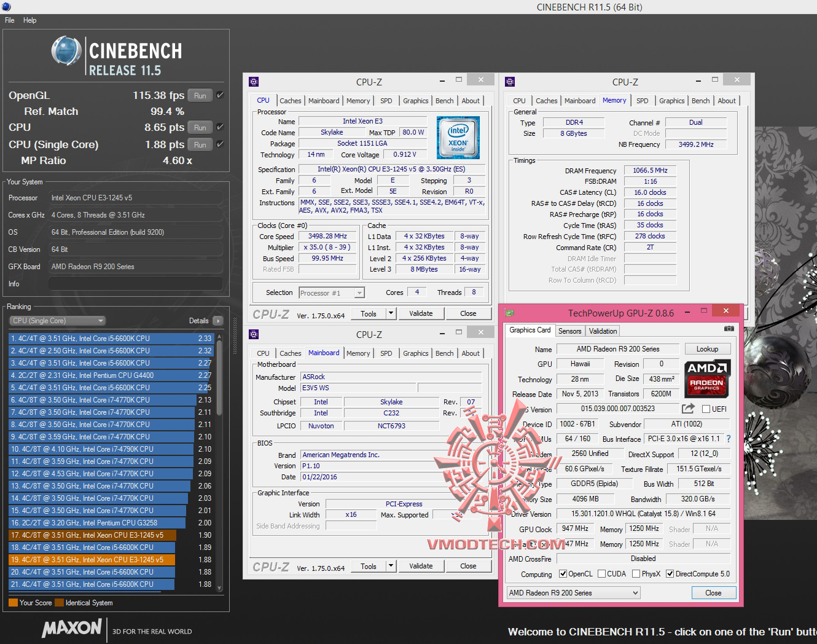817x644 pixels.
Task: Click Validate in the CPU-Z CPU window
Action: tap(421, 313)
